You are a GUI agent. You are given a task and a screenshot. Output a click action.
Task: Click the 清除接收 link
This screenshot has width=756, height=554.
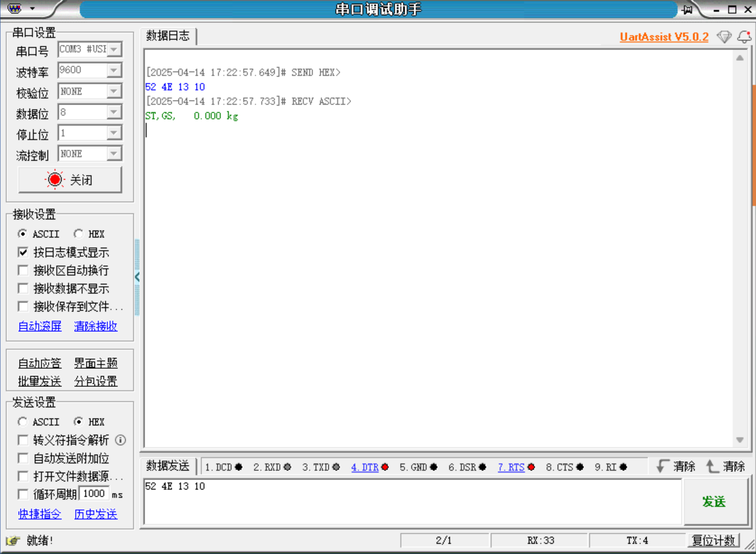(95, 326)
